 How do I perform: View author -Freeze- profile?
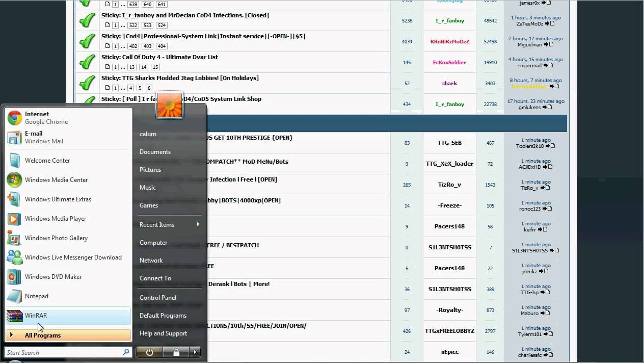pyautogui.click(x=450, y=205)
